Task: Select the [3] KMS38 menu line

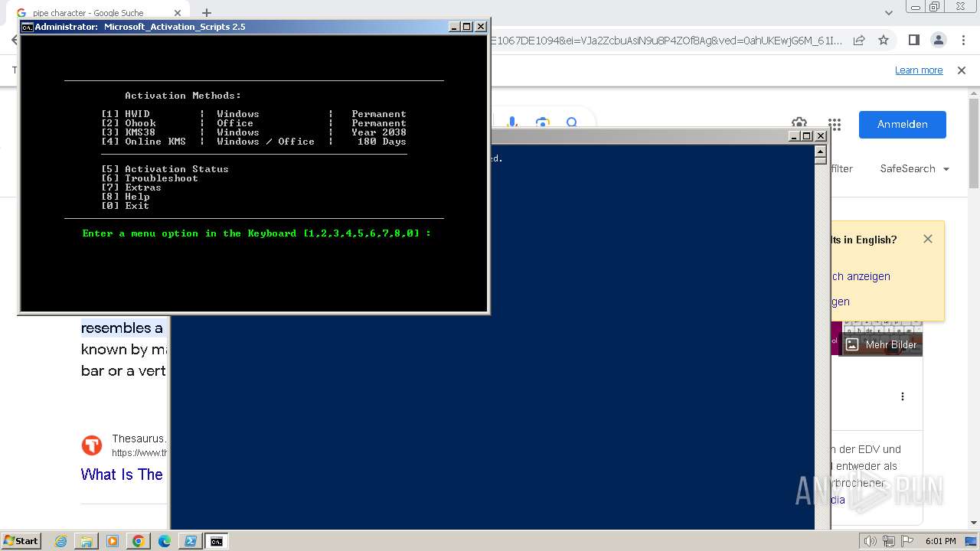Action: (x=253, y=132)
